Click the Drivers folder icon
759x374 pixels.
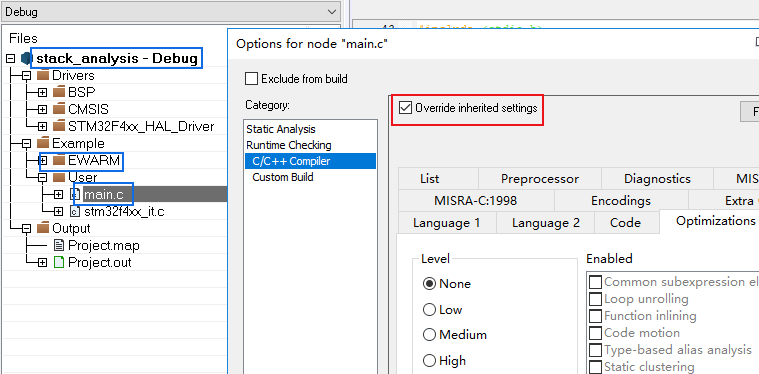43,75
